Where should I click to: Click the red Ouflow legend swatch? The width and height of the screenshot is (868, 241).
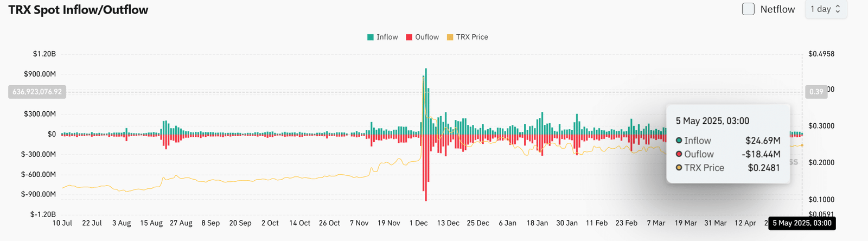tap(409, 37)
